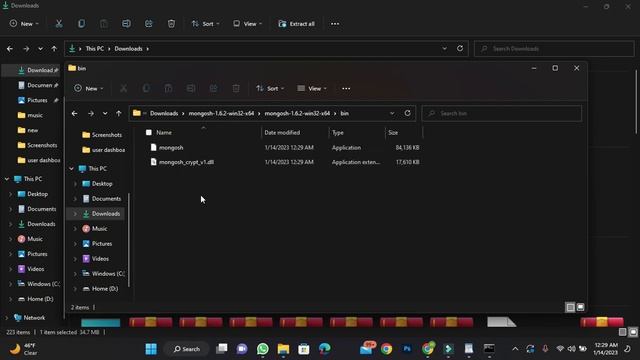Switch Downloads window to large thumbnails view toggle
This screenshot has height=360, width=640.
pos(633,332)
